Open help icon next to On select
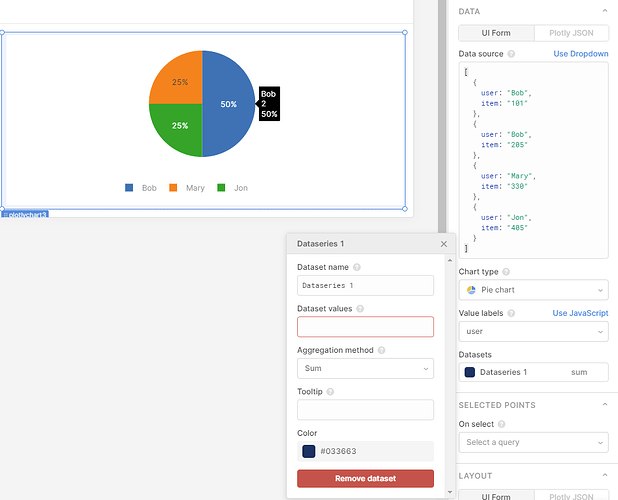 coord(501,424)
